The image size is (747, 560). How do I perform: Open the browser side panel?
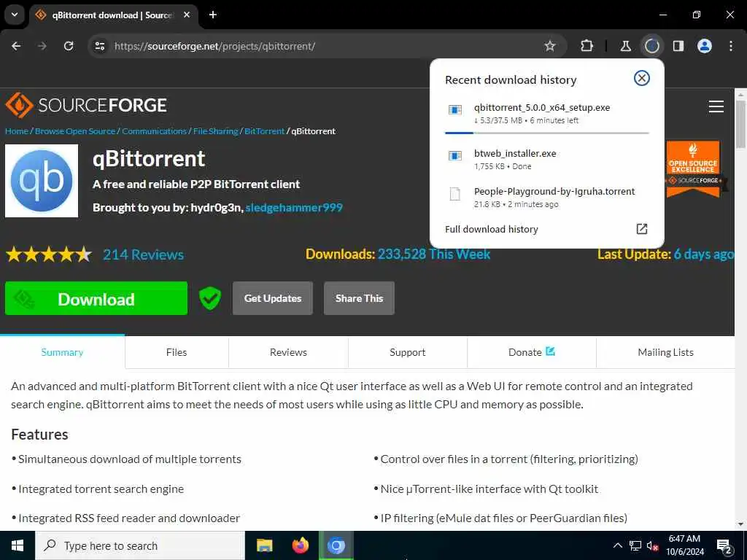coord(678,46)
